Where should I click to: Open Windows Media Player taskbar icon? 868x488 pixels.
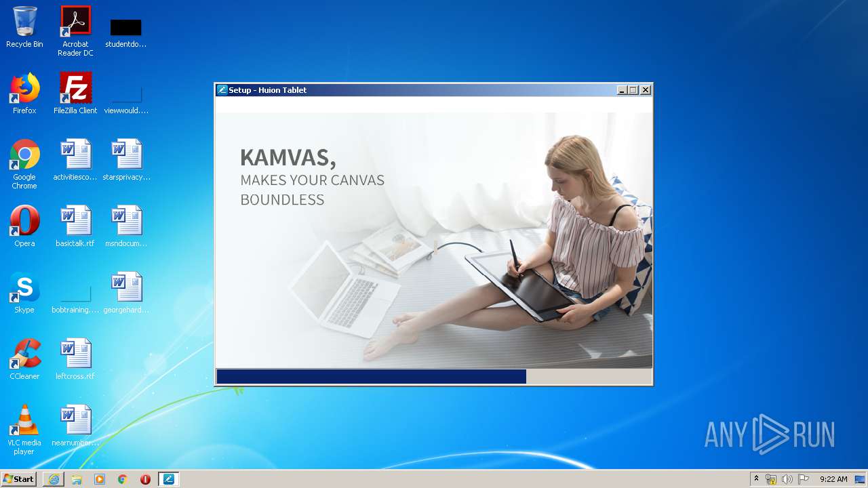coord(100,479)
